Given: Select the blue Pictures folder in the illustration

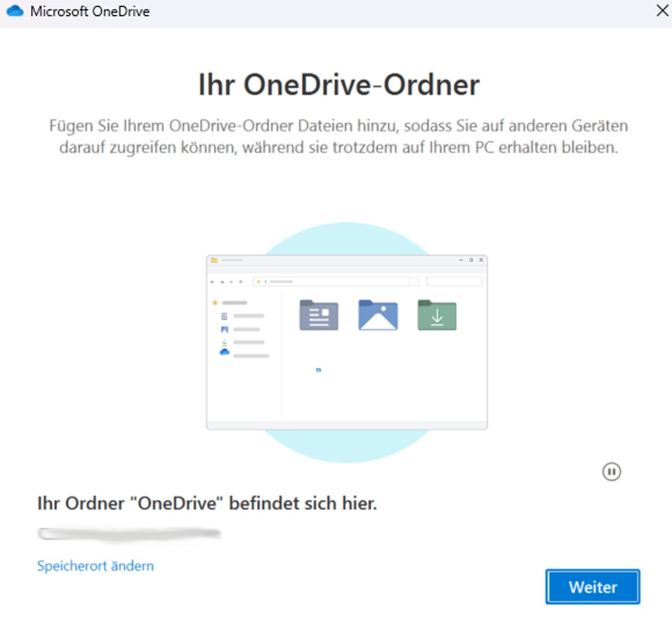Looking at the screenshot, I should [x=377, y=314].
